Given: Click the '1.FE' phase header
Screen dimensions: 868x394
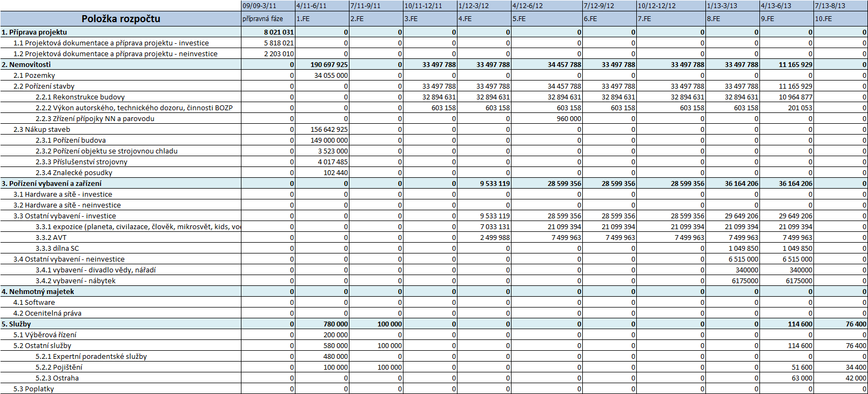Looking at the screenshot, I should [x=322, y=18].
